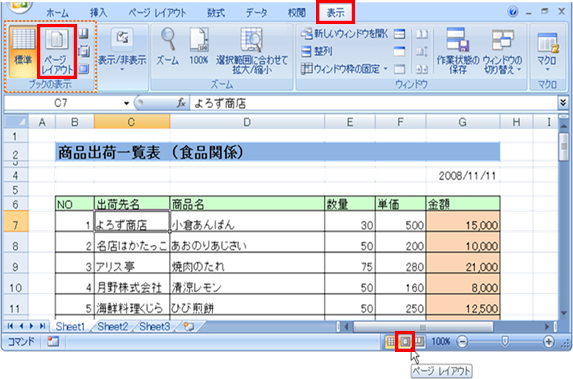The height and width of the screenshot is (379, 573).
Task: Switch to Sheet2 worksheet tab
Action: coord(113,326)
